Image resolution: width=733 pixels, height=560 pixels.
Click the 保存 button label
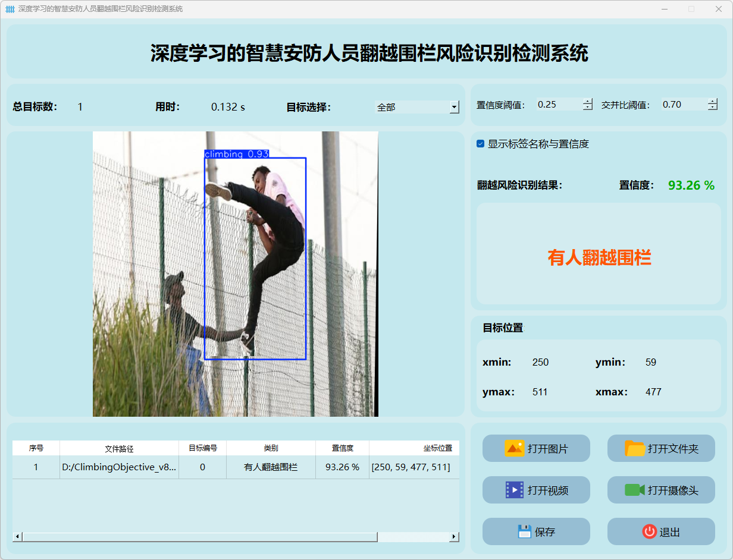(545, 532)
